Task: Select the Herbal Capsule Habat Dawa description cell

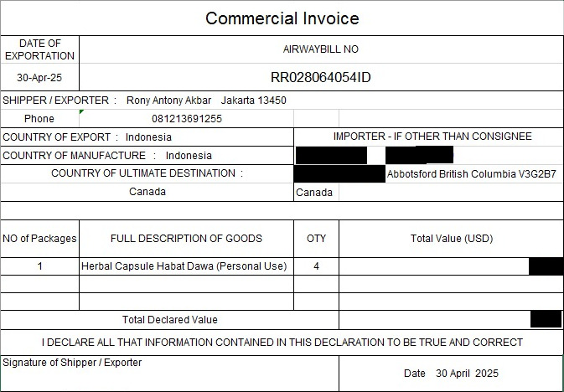Action: [186, 266]
